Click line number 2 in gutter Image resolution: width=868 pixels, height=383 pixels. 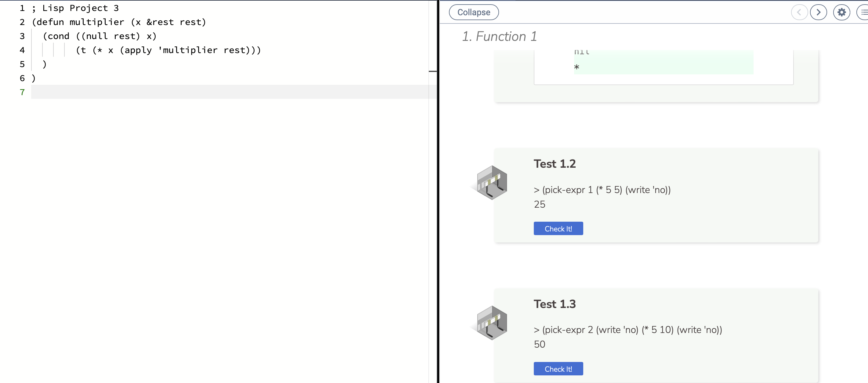click(22, 22)
